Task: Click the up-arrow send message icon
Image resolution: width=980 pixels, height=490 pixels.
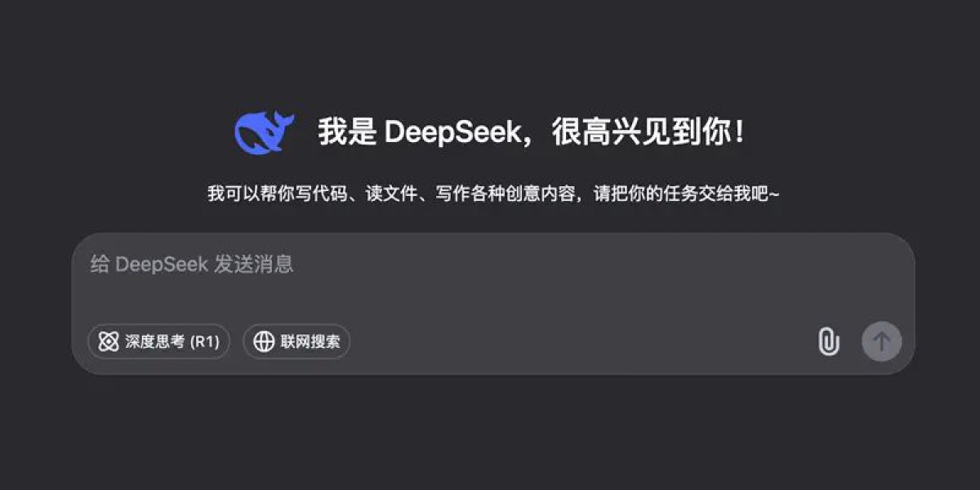Action: pos(882,341)
